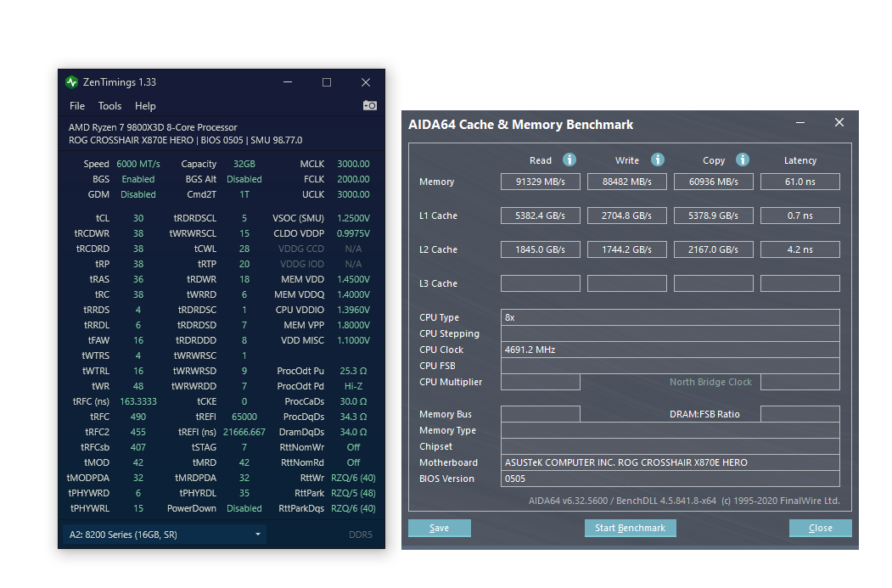
Task: Click the Copy column info icon
Action: coord(743,160)
